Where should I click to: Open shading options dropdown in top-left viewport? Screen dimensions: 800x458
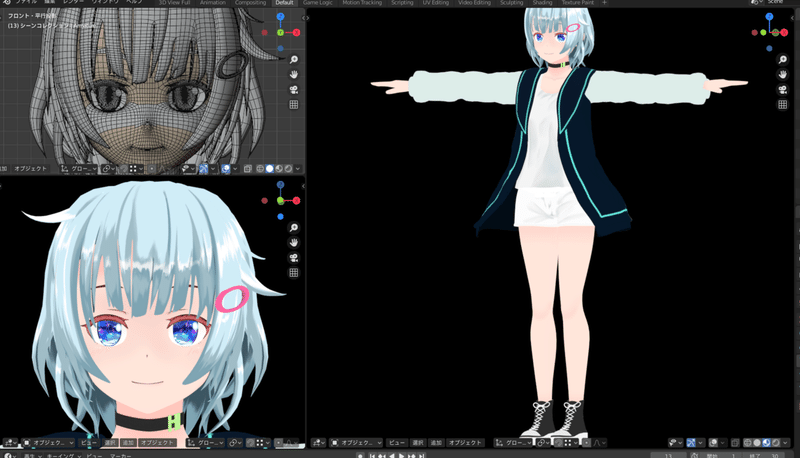point(297,169)
